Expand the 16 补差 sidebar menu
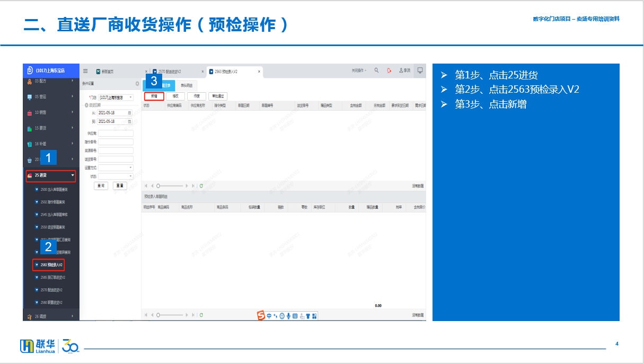This screenshot has width=644, height=364. coord(51,144)
